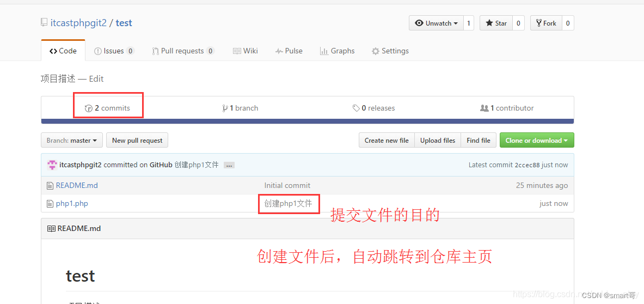Screen dimensions: 644x304
Task: Switch to the Issues tab
Action: pos(114,51)
